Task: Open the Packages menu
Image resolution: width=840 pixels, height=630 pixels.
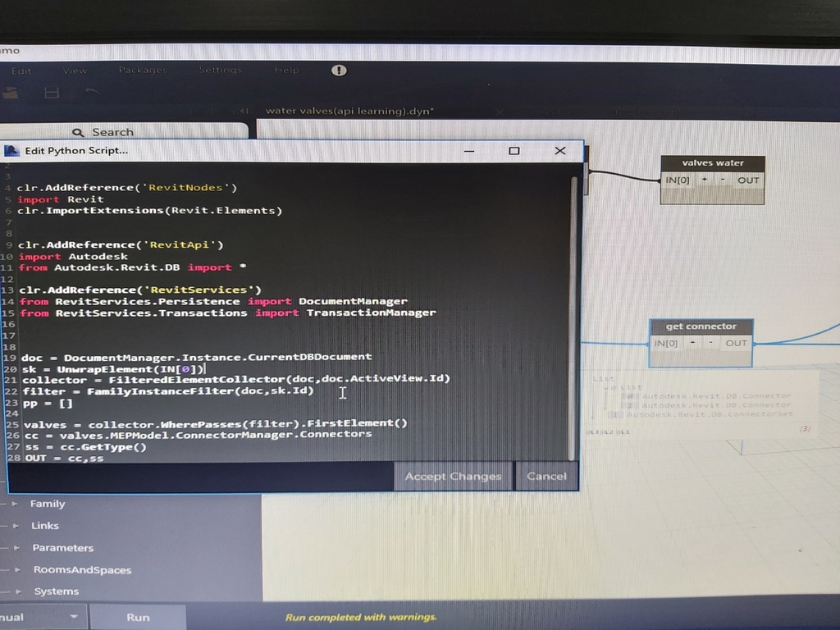Action: [x=143, y=71]
